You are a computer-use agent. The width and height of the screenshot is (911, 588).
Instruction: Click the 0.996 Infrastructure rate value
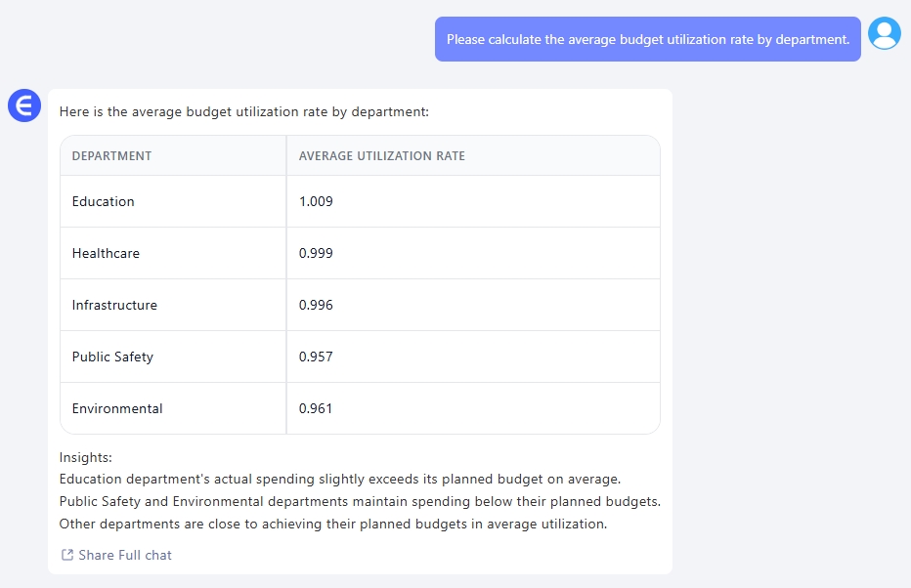point(316,305)
